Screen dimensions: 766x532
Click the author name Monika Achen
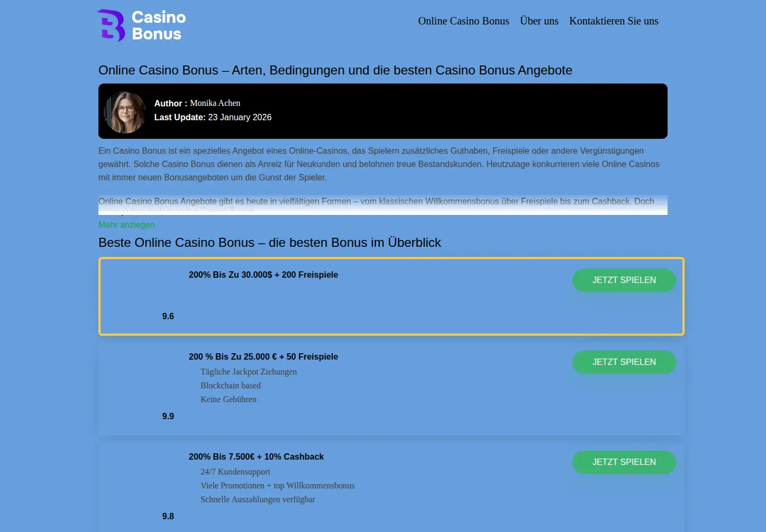(x=215, y=103)
